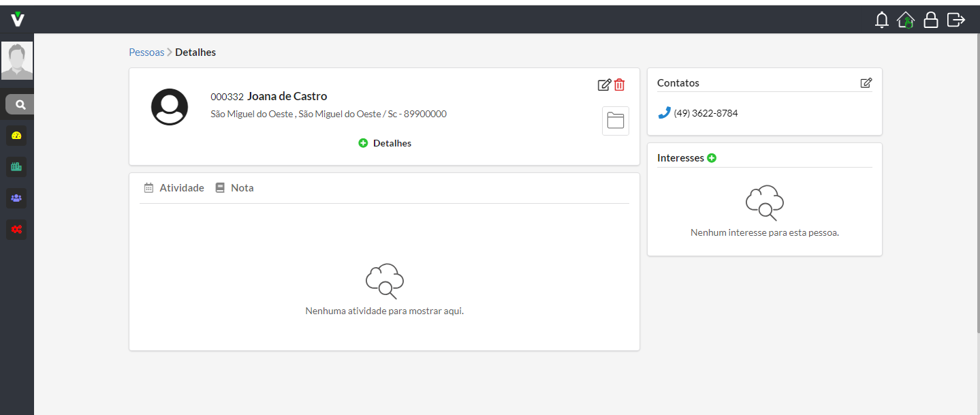Click phone number (49) 3622-8784
Image resolution: width=980 pixels, height=415 pixels.
tap(705, 113)
